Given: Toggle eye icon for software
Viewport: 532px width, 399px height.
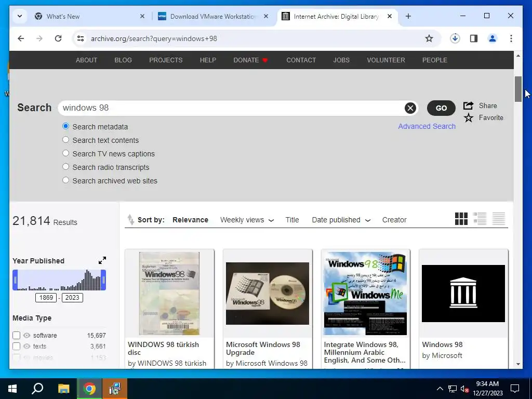Looking at the screenshot, I should 27,336.
